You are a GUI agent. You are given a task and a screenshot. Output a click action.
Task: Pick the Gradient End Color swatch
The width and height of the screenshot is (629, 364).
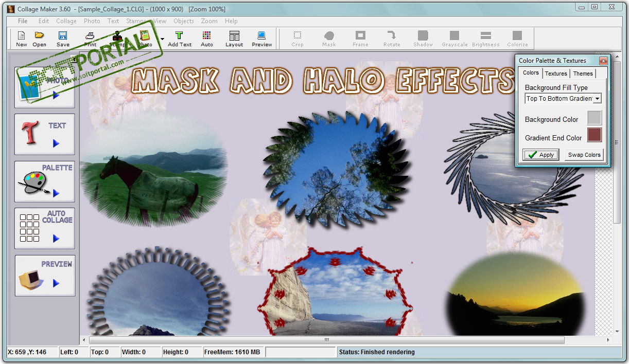(x=595, y=135)
